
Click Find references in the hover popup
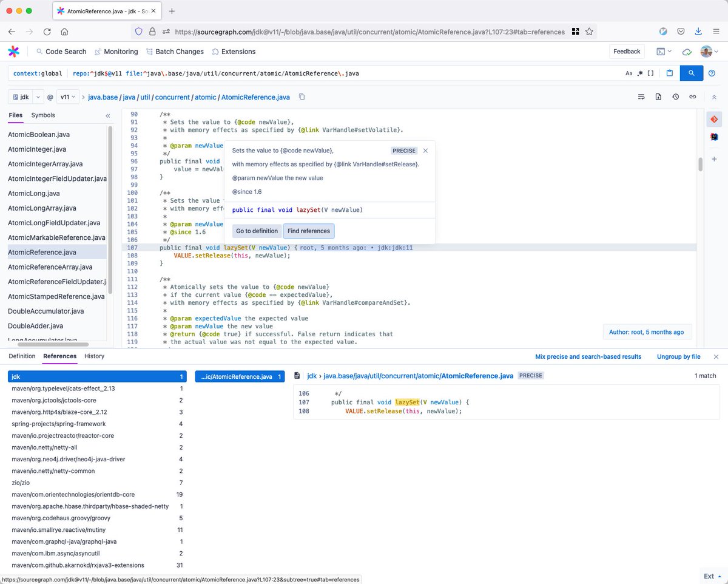[308, 231]
